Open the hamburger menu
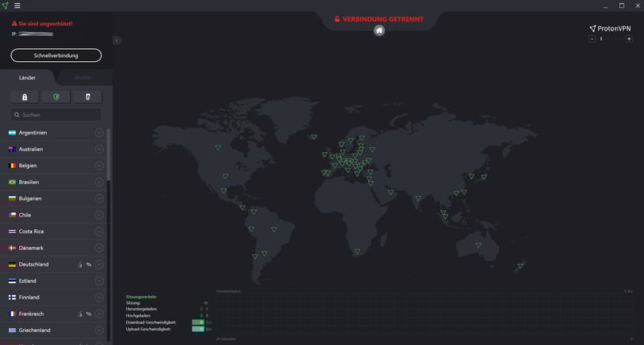Screen dimensions: 644x345 coord(18,6)
